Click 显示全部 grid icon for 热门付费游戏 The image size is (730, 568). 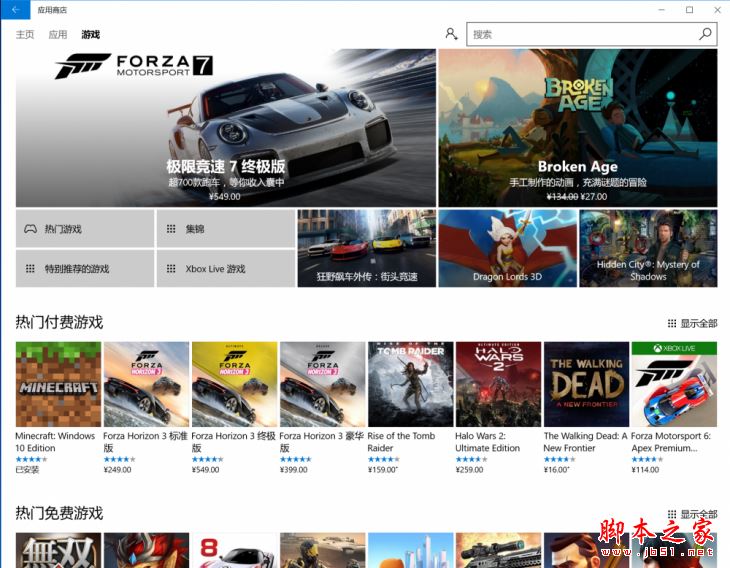coord(672,323)
